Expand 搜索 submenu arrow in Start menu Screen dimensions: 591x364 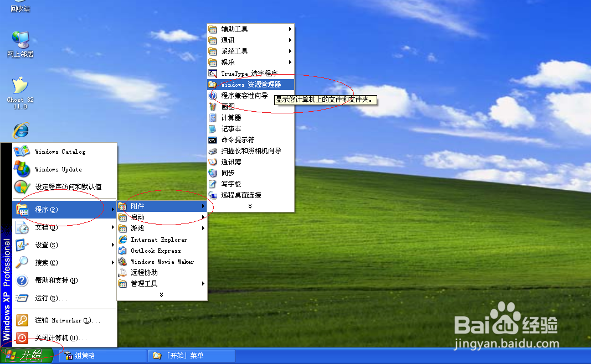(112, 262)
